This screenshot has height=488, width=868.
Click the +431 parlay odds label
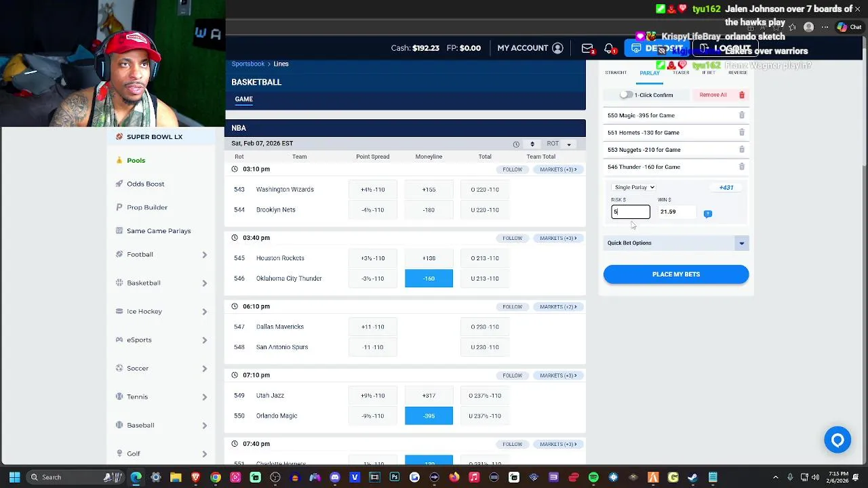[726, 188]
